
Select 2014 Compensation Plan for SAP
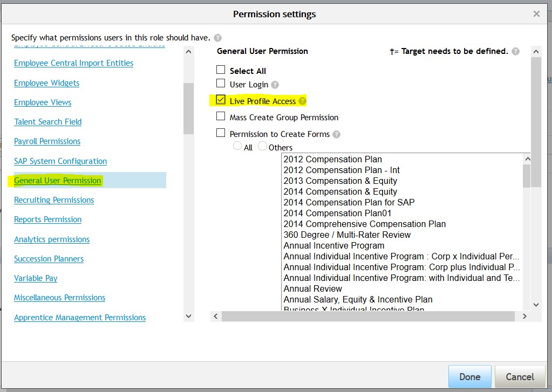coord(349,202)
